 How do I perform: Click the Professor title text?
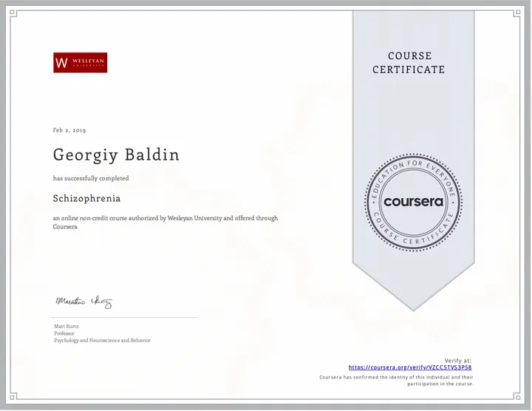[64, 333]
